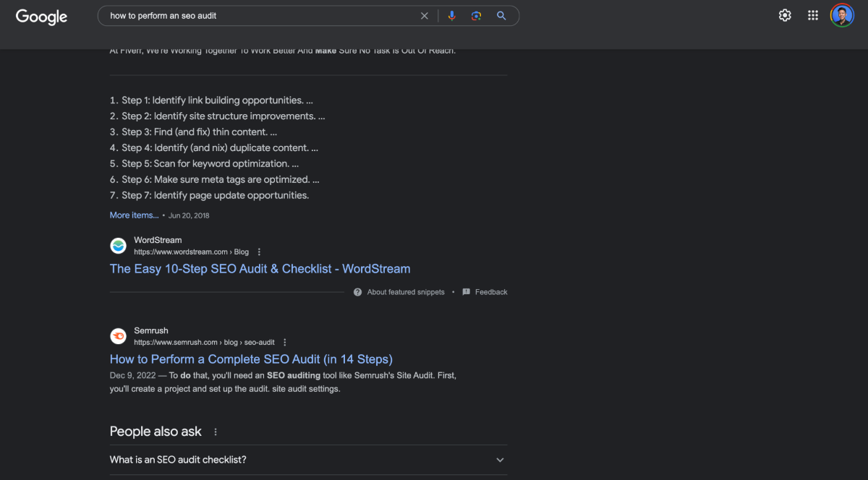Open the settings gear
Image resolution: width=868 pixels, height=480 pixels.
(x=785, y=15)
